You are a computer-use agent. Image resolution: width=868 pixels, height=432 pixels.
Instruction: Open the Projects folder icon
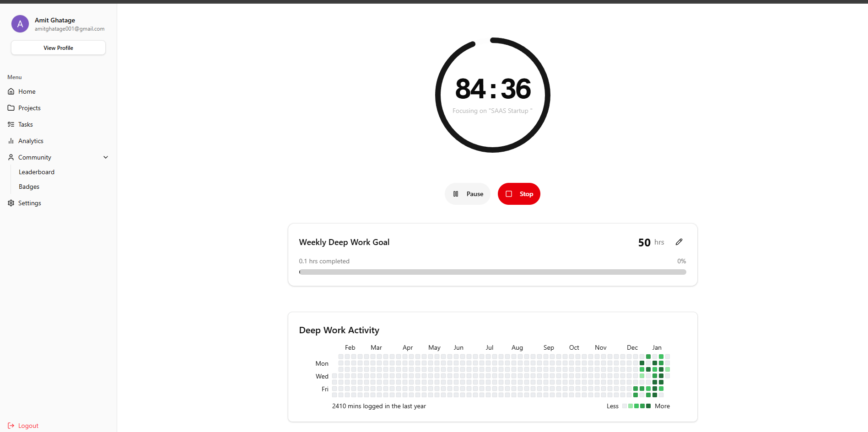(x=11, y=108)
